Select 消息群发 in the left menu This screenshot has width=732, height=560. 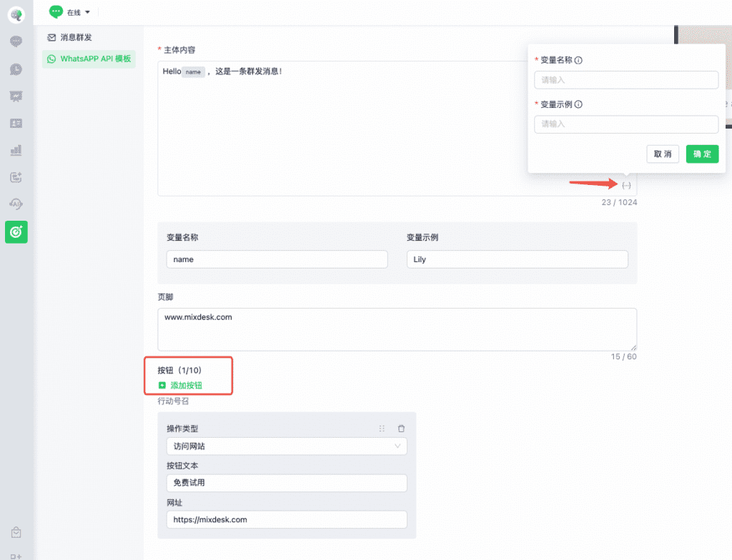tap(76, 37)
